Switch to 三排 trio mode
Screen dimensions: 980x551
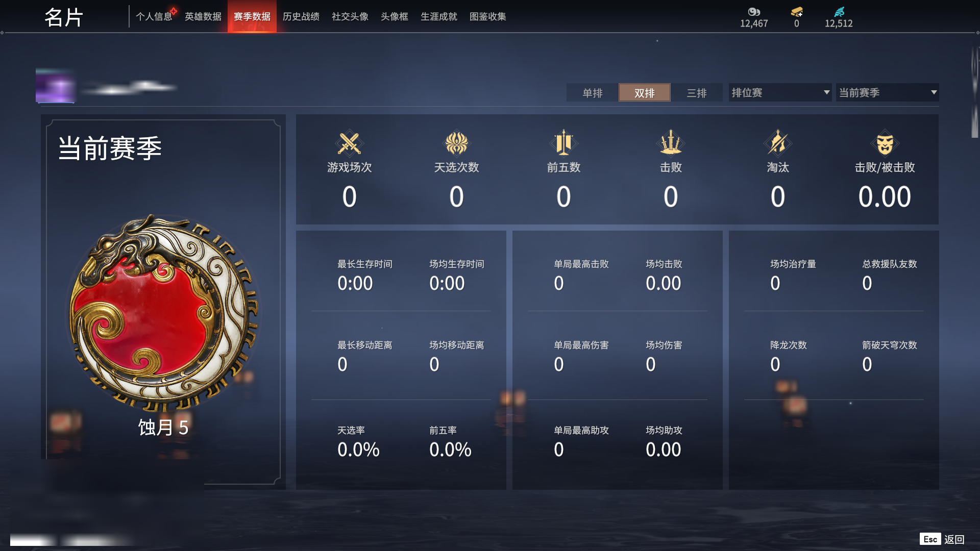coord(697,93)
